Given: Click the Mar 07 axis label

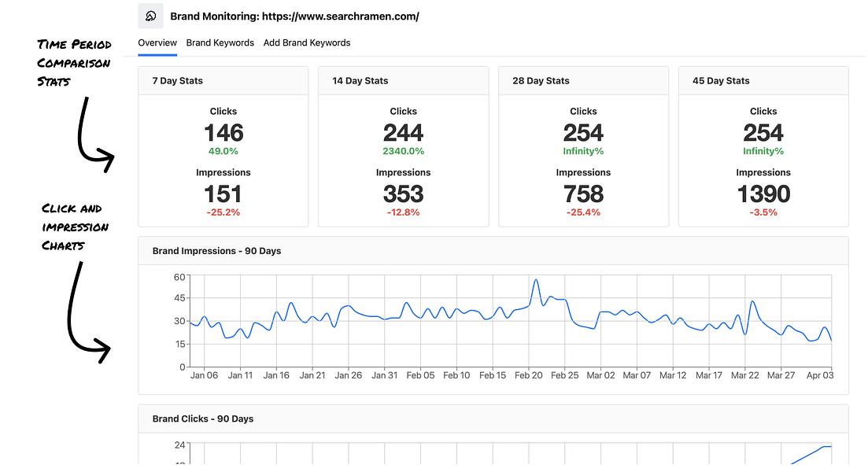Looking at the screenshot, I should pyautogui.click(x=637, y=375).
